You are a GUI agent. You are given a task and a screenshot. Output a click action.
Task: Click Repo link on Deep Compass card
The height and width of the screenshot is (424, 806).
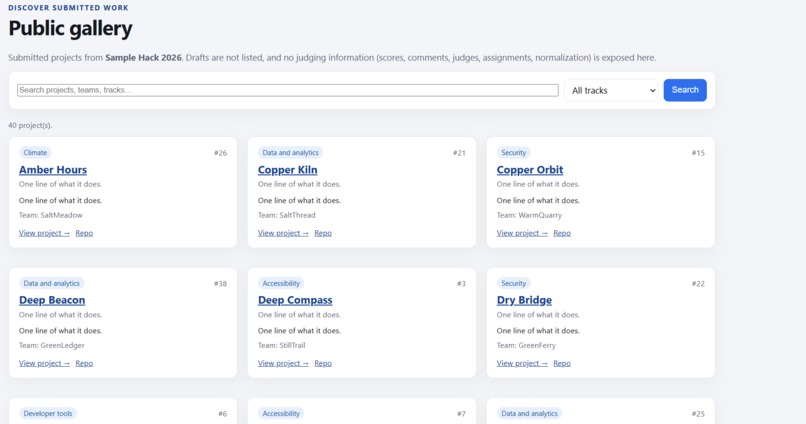(323, 363)
